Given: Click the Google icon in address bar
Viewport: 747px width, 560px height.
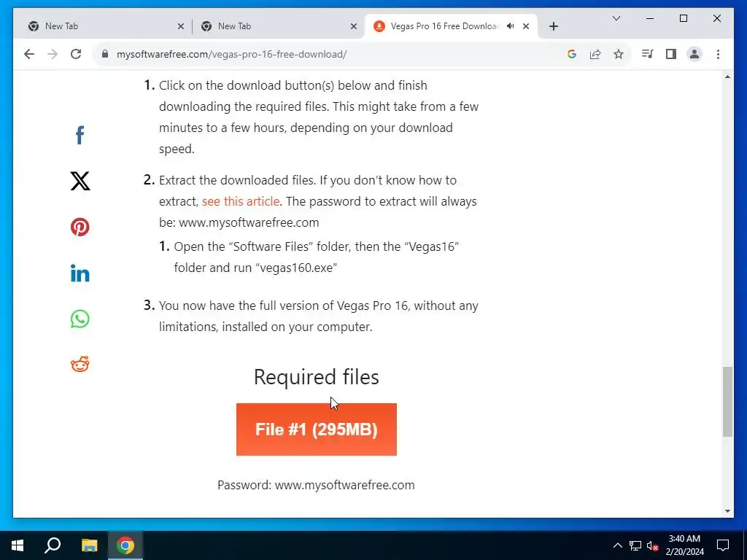Looking at the screenshot, I should click(572, 54).
